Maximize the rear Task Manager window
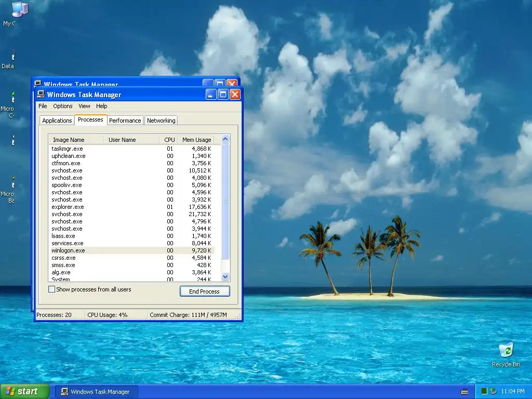 (x=220, y=83)
